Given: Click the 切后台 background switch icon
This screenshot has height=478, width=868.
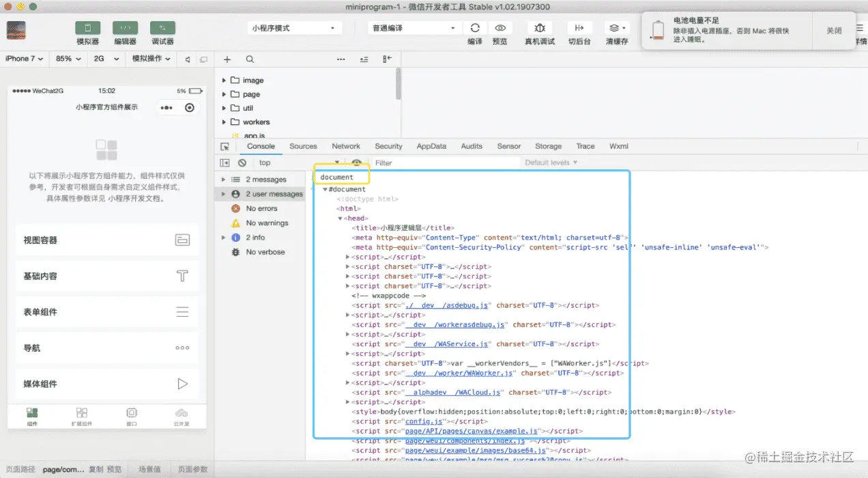Looking at the screenshot, I should (579, 28).
